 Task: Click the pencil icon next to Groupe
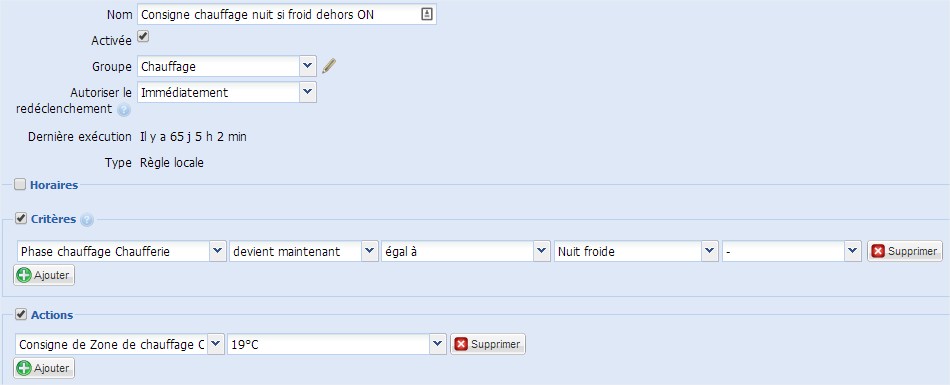[x=329, y=66]
